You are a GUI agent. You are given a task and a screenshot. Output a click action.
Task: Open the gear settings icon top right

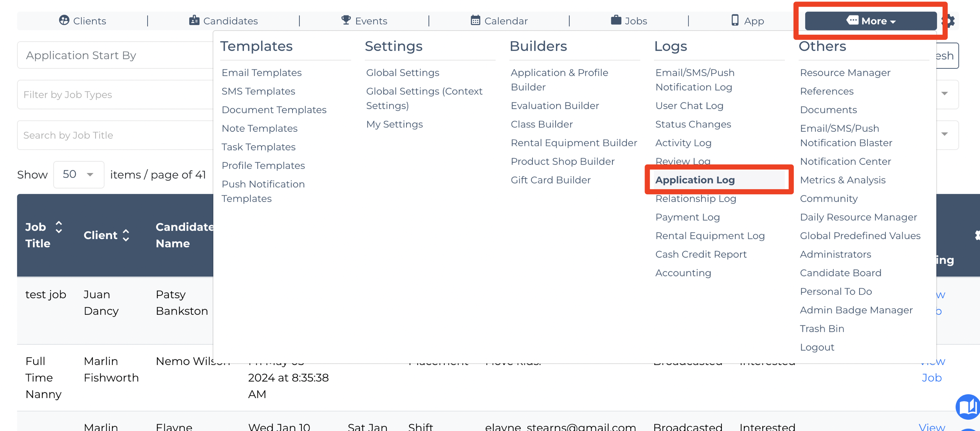pyautogui.click(x=949, y=21)
